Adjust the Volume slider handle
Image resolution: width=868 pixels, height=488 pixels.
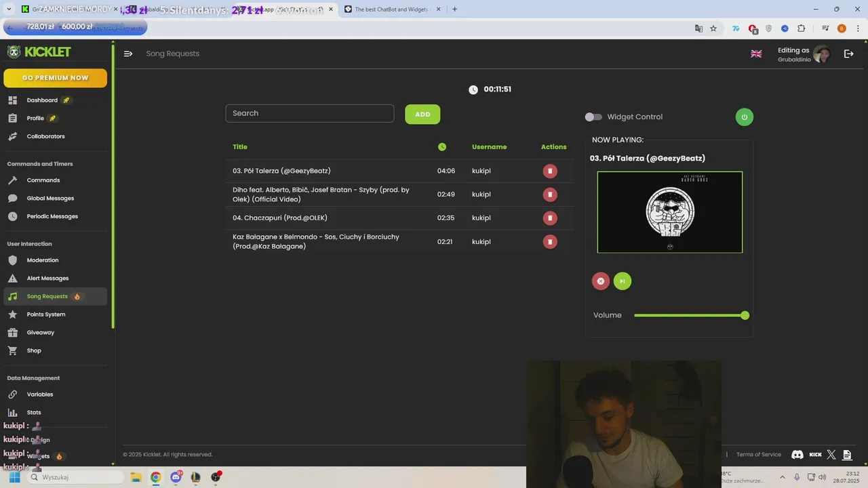click(745, 316)
